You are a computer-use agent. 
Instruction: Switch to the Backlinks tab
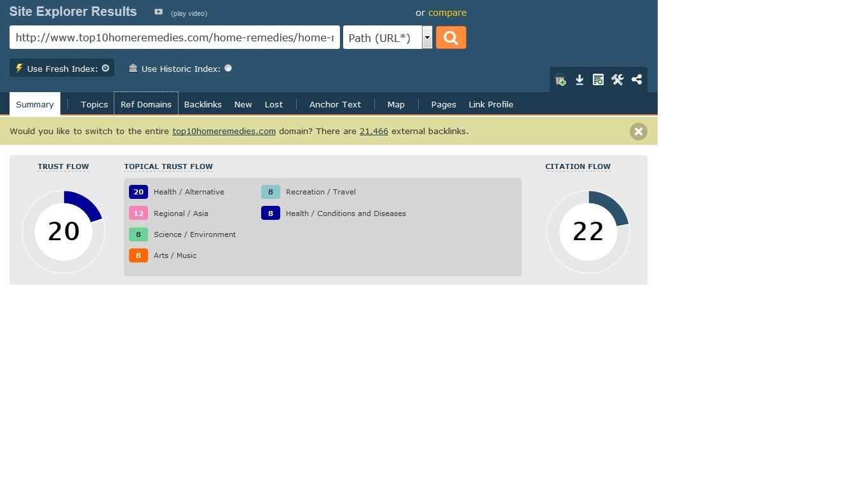coord(203,104)
